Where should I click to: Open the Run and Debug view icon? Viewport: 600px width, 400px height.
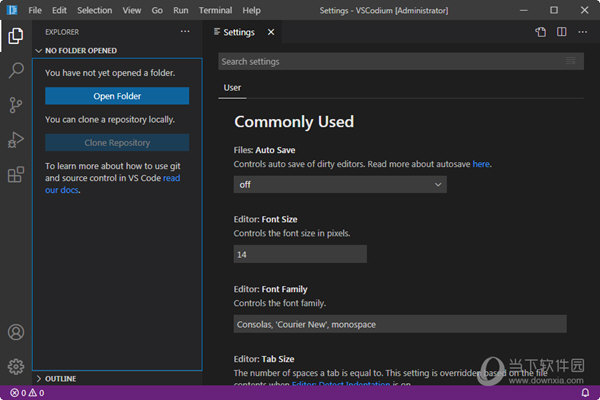tap(16, 140)
